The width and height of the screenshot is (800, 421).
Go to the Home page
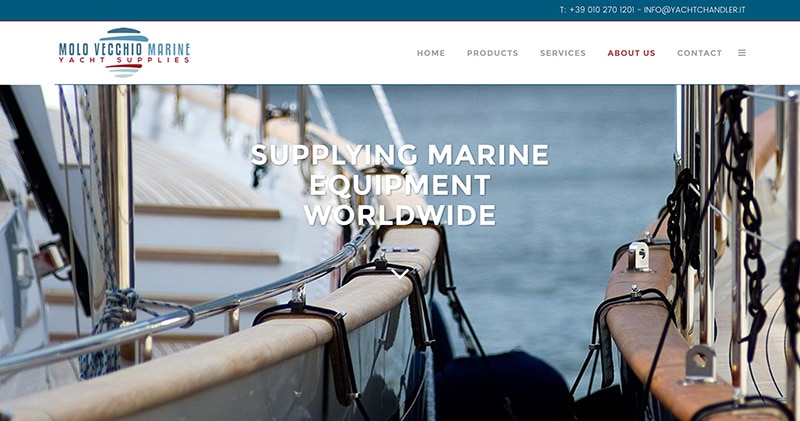(431, 53)
